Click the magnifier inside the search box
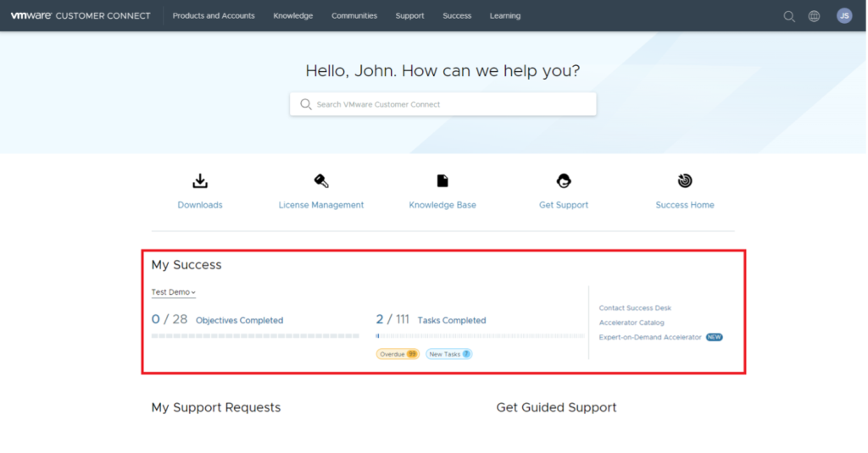The image size is (868, 453). [305, 104]
